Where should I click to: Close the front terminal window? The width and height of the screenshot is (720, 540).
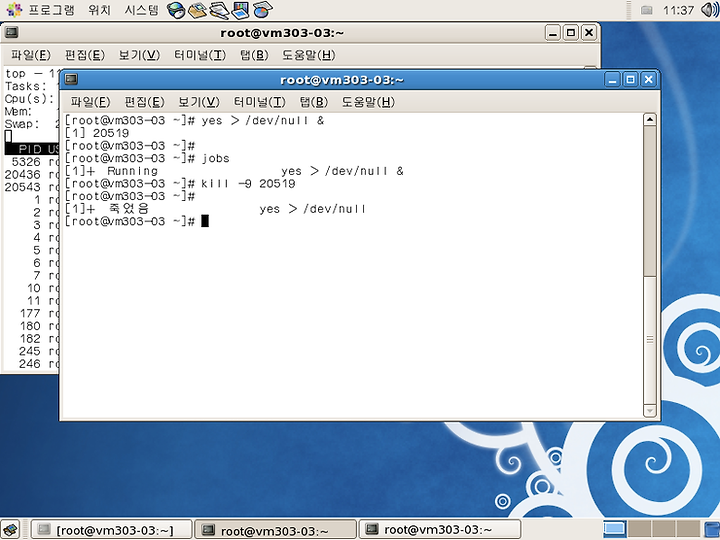(648, 80)
